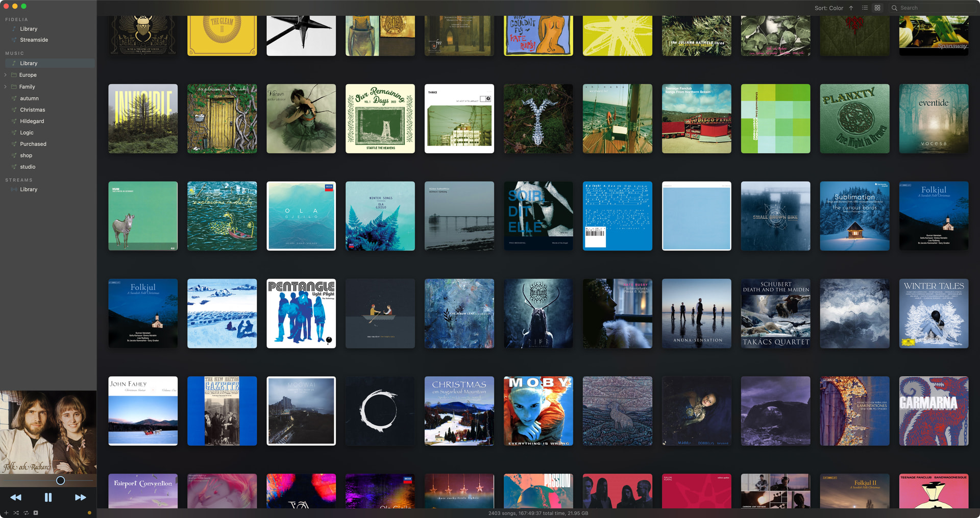Skip forward to the next track
This screenshot has width=980, height=518.
81,497
